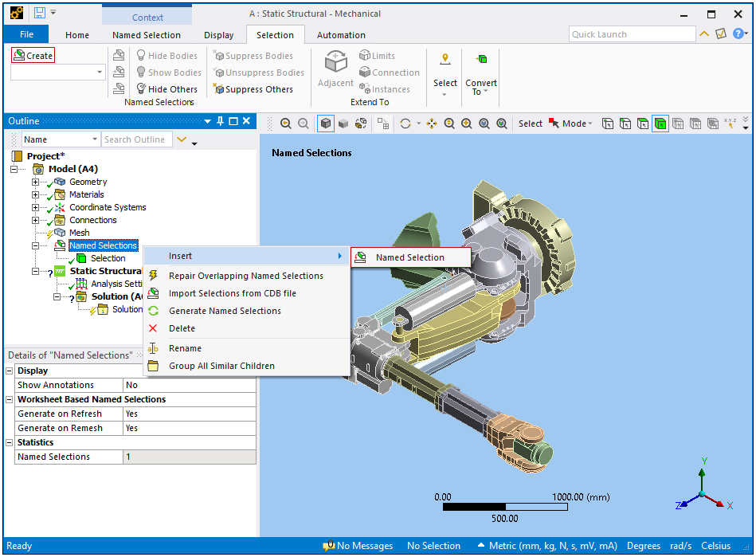Click the Create named selection button

coord(33,56)
